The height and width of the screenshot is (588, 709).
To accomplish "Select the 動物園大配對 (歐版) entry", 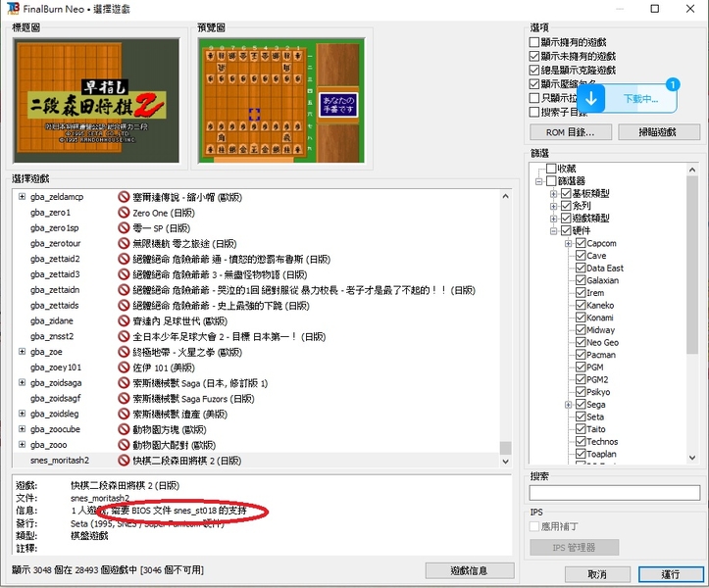I will click(258, 445).
